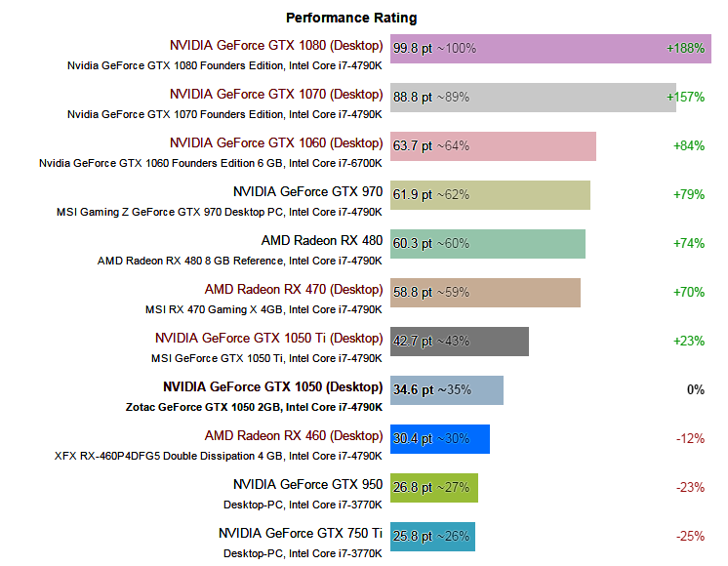Click the +23% difference value
Viewport: 728px width, 566px height.
[x=689, y=341]
